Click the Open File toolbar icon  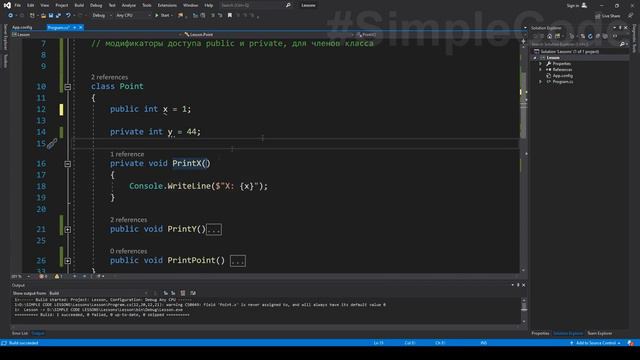tap(43, 16)
